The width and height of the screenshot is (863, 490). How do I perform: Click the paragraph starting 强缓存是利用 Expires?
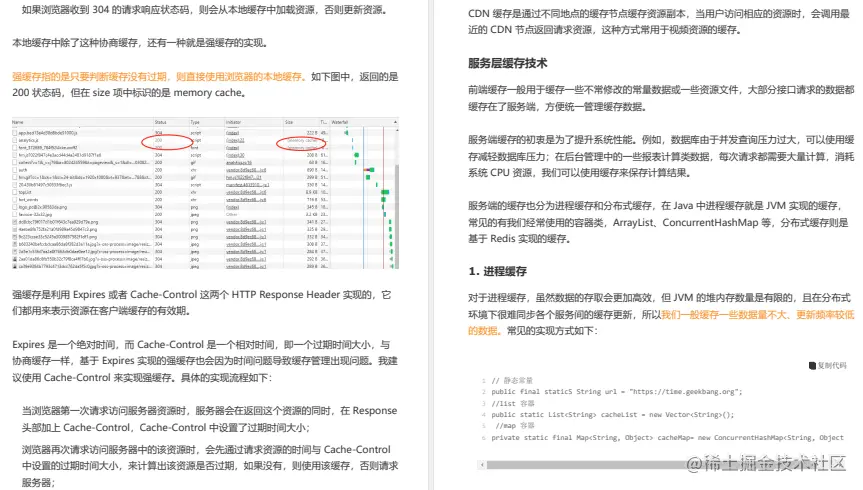pyautogui.click(x=202, y=303)
